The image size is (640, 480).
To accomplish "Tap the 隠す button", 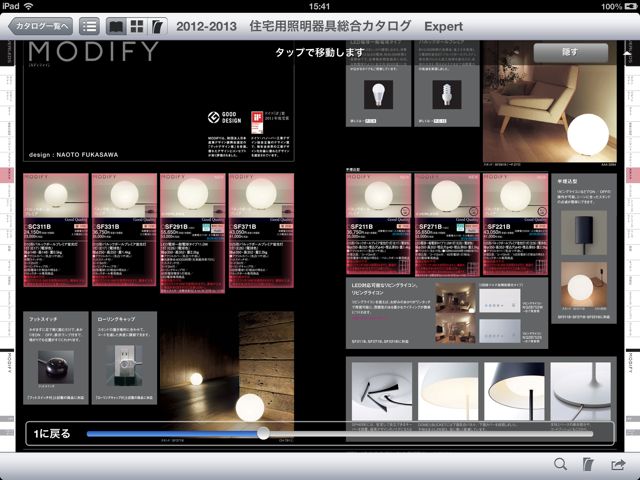I will click(571, 53).
